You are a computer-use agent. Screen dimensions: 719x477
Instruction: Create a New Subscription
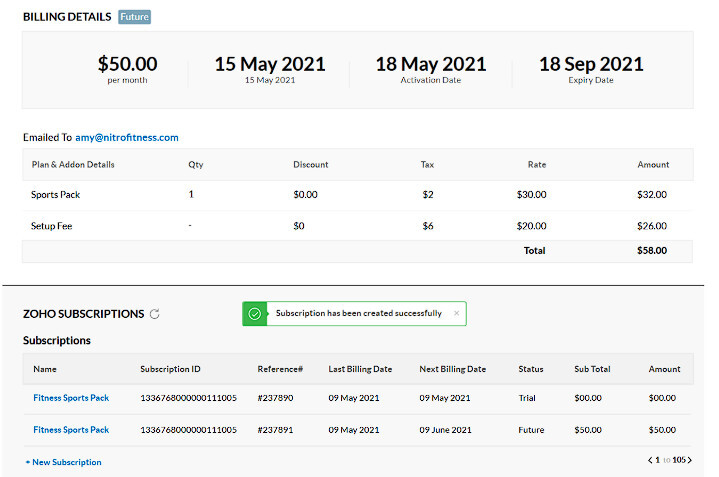63,462
